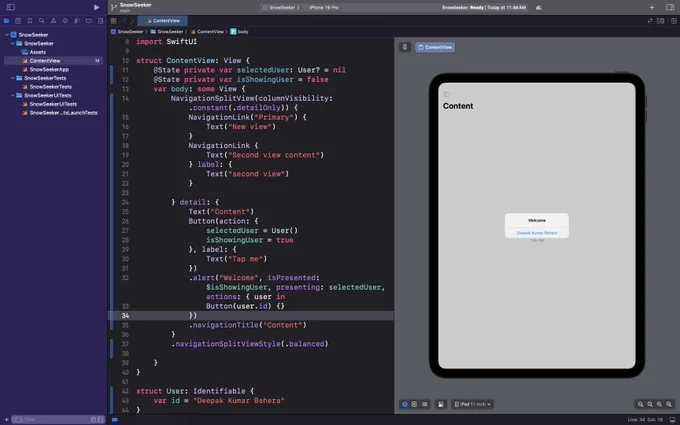Open SnowSeekerApp file in the navigator
Screen dimensions: 680x425
(46, 69)
